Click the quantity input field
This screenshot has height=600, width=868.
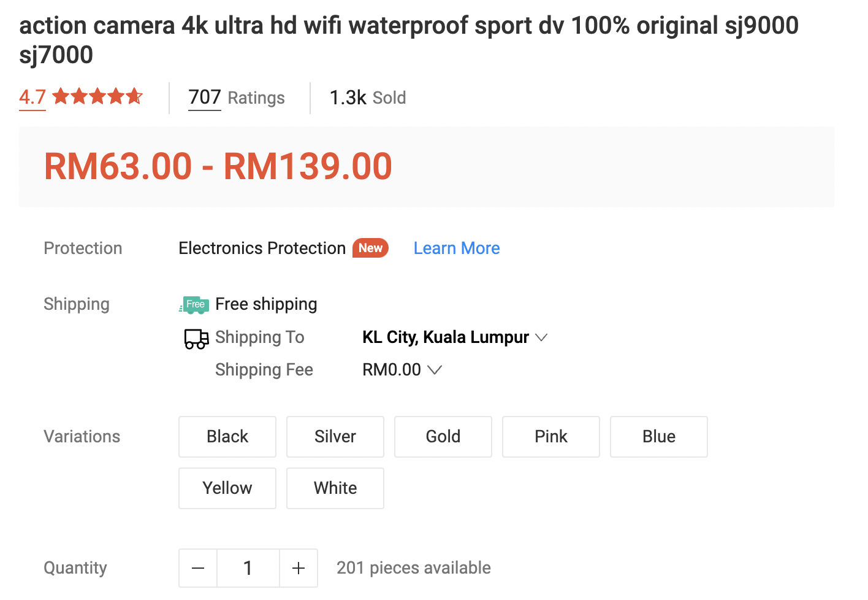[x=248, y=568]
